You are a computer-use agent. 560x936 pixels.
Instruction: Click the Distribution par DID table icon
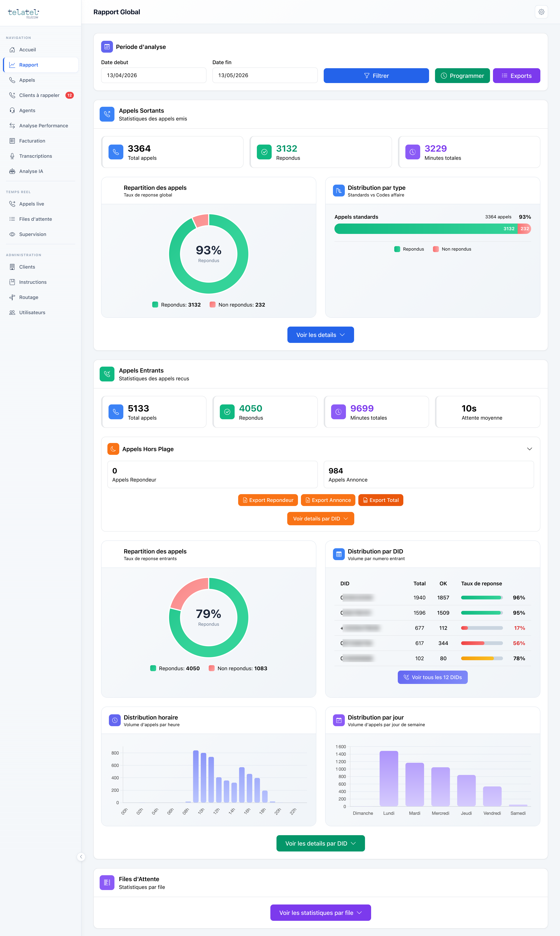click(339, 554)
